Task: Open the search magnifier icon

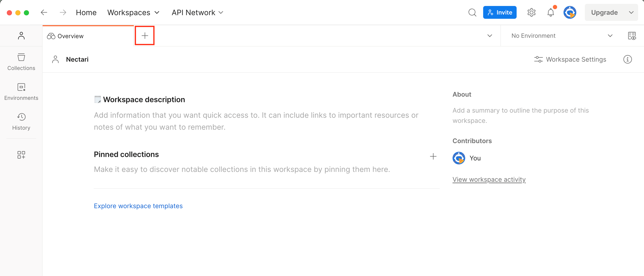Action: (x=472, y=13)
